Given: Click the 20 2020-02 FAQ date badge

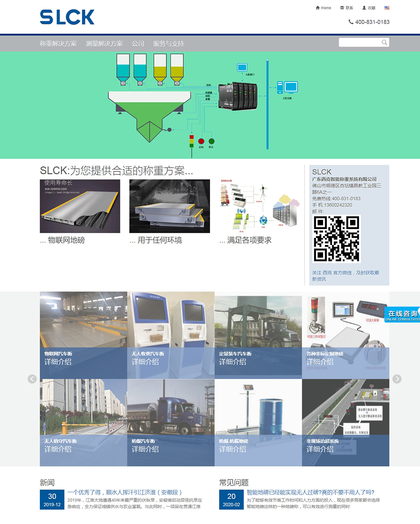Looking at the screenshot, I should (x=231, y=500).
